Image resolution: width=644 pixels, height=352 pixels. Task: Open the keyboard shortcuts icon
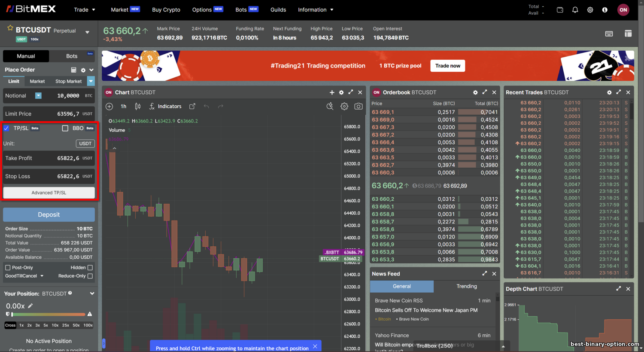[609, 34]
